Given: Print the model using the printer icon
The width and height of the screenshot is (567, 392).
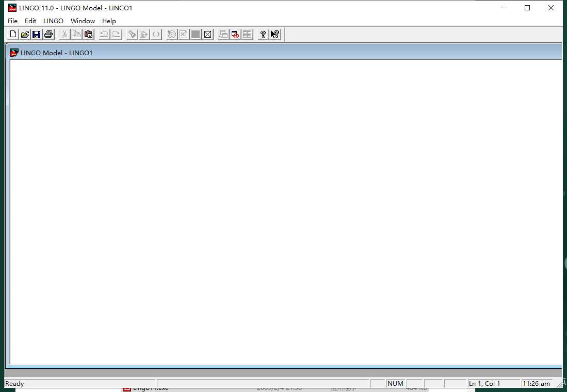Looking at the screenshot, I should coord(48,35).
